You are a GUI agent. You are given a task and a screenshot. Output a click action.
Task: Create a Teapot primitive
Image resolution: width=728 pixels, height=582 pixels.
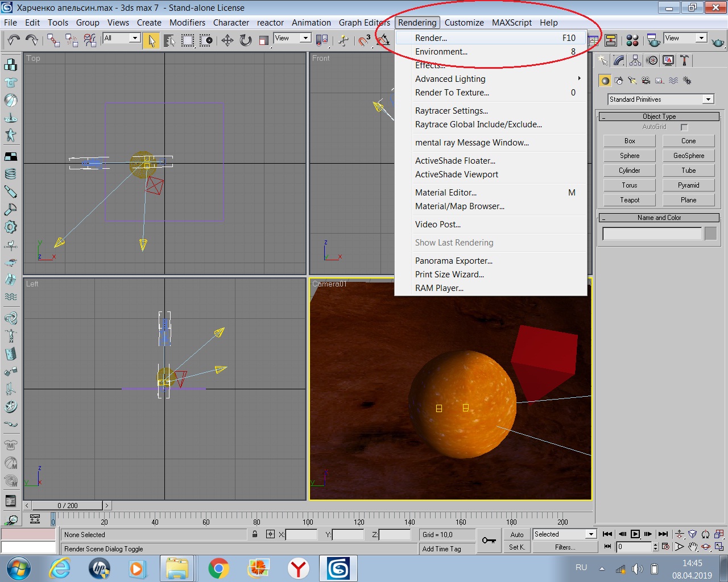(630, 200)
